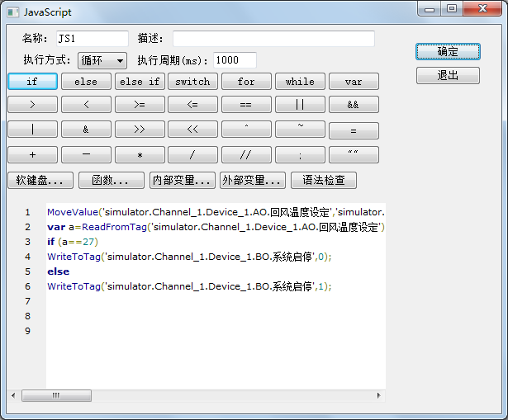The height and width of the screenshot is (420, 508).
Task: Insert the == equality operator
Action: click(246, 105)
